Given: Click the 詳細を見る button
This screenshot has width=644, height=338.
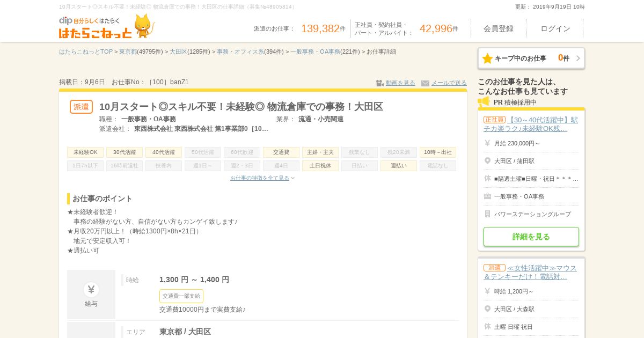Looking at the screenshot, I should pyautogui.click(x=531, y=237).
